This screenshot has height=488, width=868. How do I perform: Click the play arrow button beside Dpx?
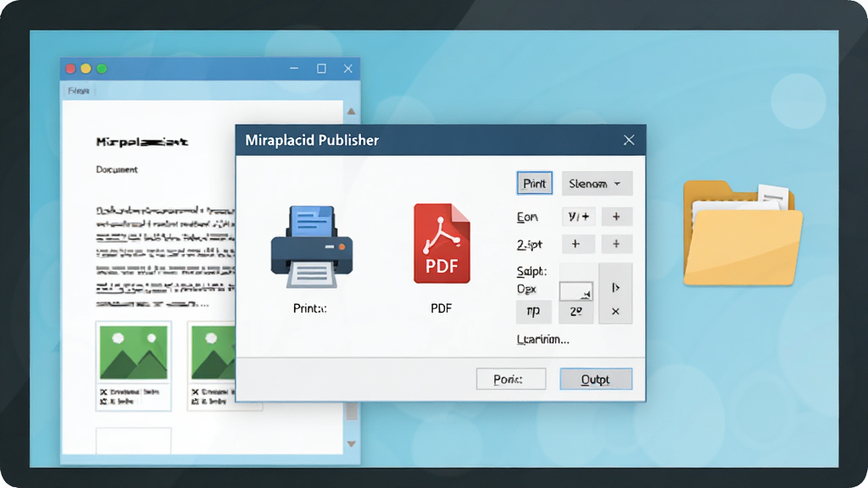tap(615, 288)
